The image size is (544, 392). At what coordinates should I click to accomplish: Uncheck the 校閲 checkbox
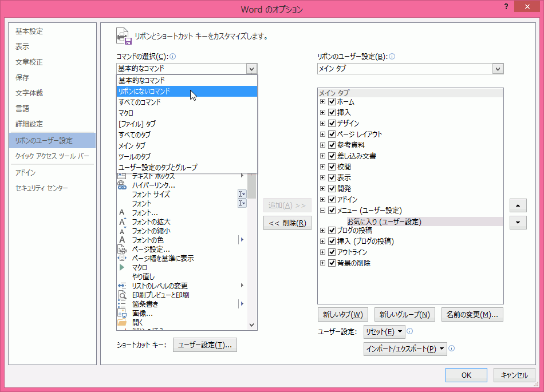(x=332, y=167)
